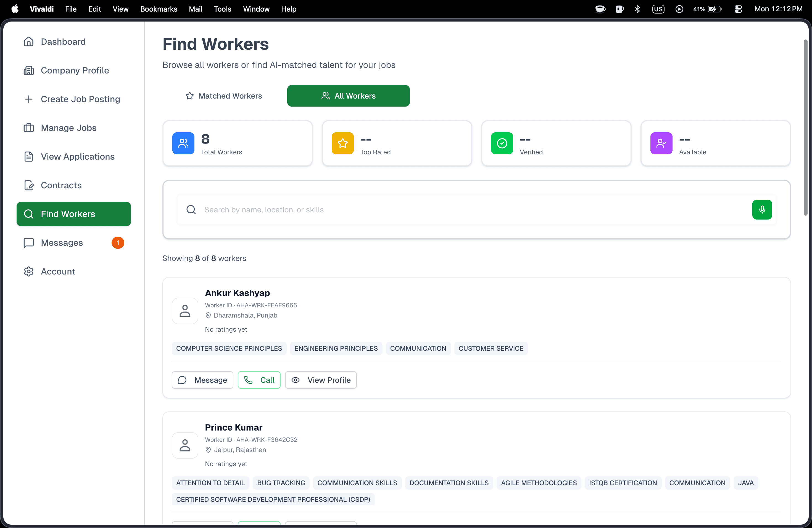The image size is (812, 528).
Task: Navigate to Manage Jobs
Action: tap(73, 128)
